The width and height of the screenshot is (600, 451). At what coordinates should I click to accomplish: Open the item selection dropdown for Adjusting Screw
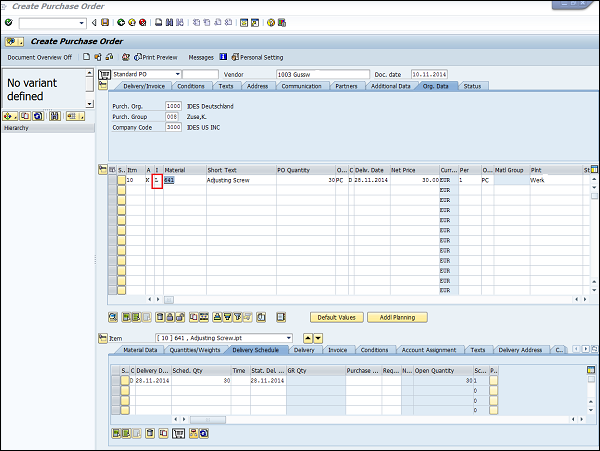point(288,339)
